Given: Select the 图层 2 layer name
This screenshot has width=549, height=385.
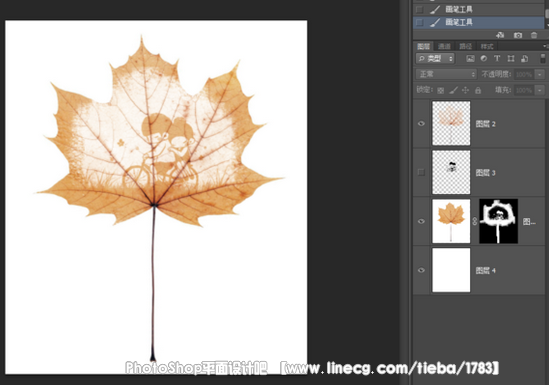Looking at the screenshot, I should pyautogui.click(x=486, y=124).
